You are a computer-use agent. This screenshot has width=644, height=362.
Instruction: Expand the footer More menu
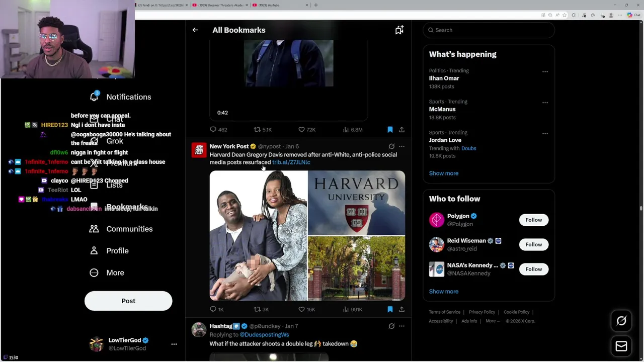click(x=493, y=321)
